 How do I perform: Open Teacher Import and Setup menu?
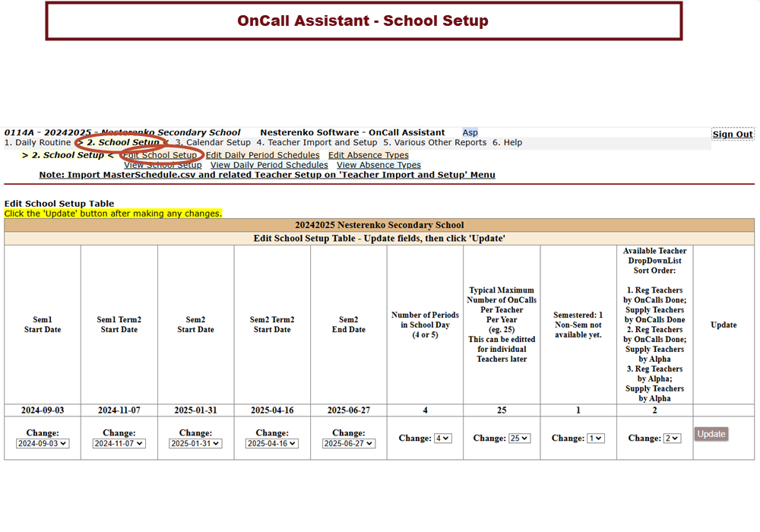[x=317, y=143]
